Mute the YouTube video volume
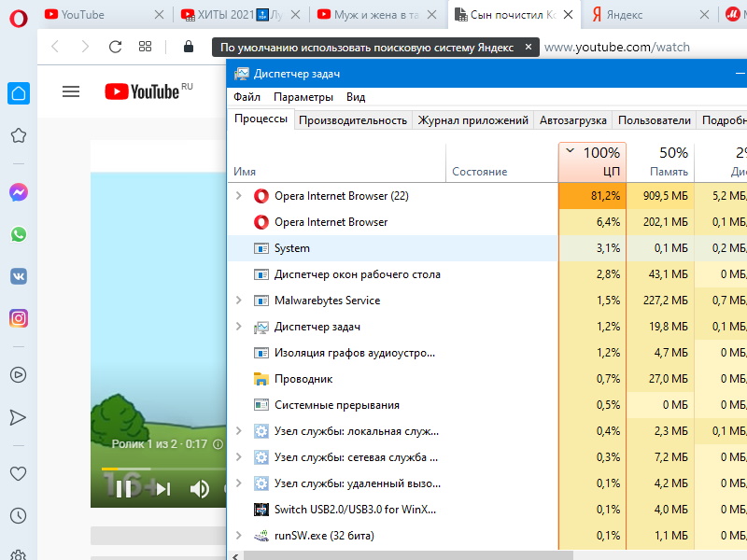This screenshot has width=747, height=560. pyautogui.click(x=200, y=489)
